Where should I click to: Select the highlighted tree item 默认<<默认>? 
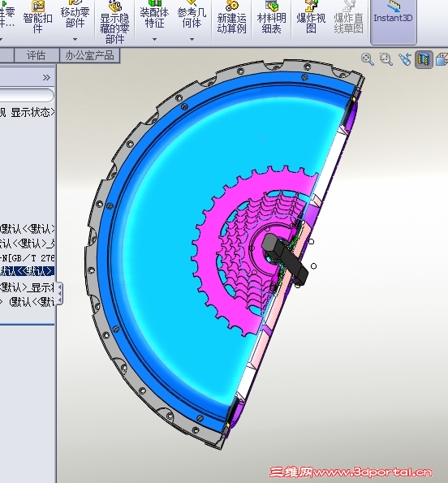click(27, 271)
